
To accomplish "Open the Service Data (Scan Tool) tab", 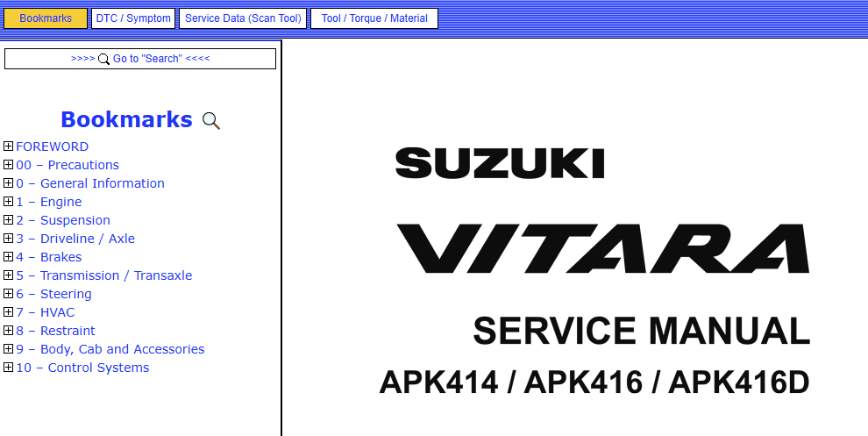I will [x=243, y=18].
